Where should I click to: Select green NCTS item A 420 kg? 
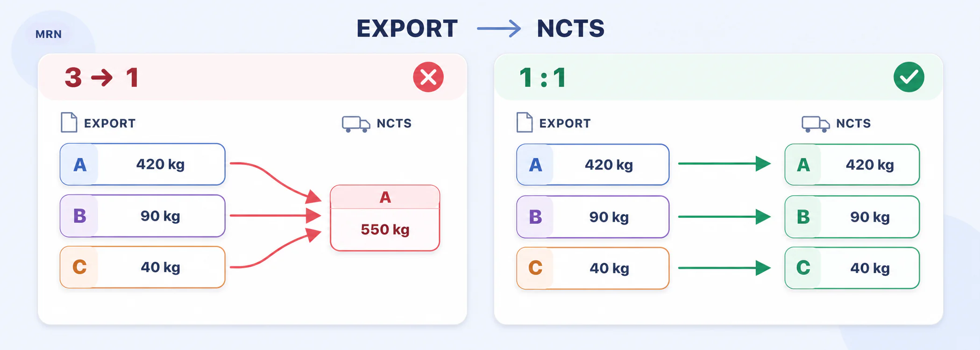pyautogui.click(x=852, y=164)
